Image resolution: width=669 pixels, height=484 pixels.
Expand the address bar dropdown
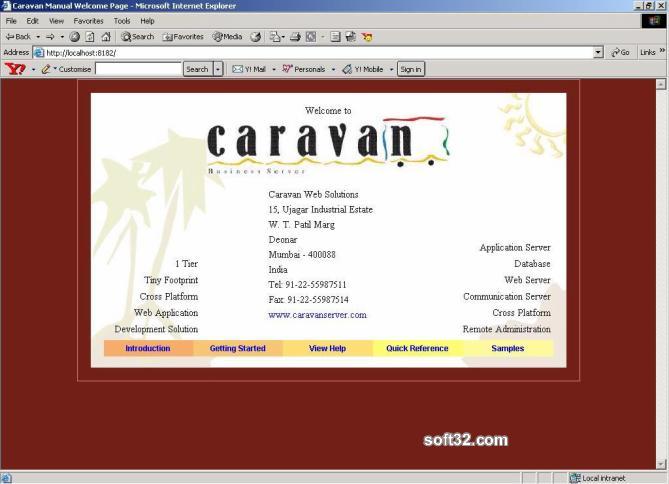coord(598,52)
